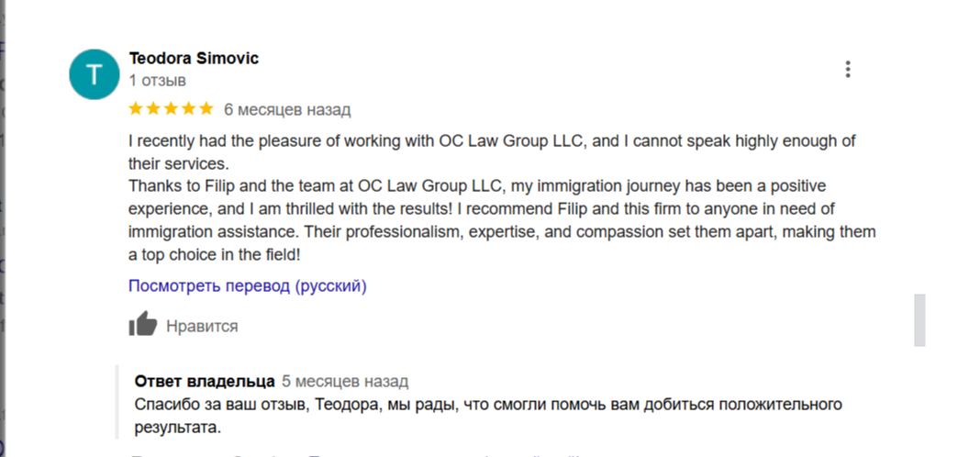This screenshot has height=457, width=980.
Task: Click the first yellow rating star
Action: pos(136,109)
